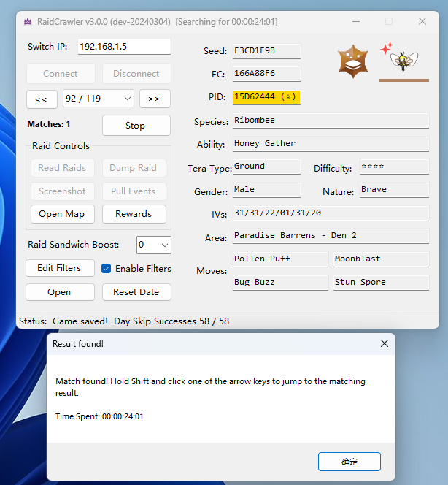
Task: Click the Raid Controls group label
Action: (x=61, y=145)
